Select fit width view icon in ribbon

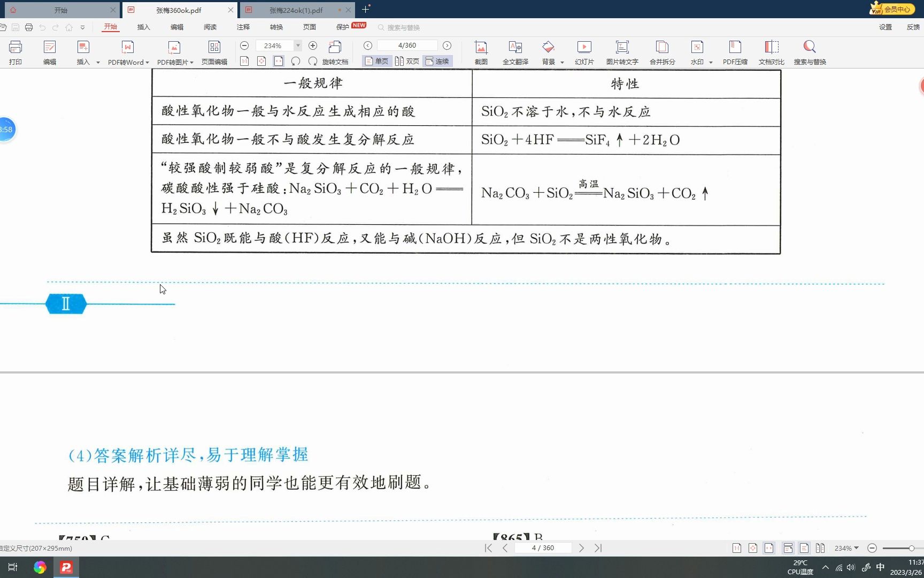pos(279,61)
